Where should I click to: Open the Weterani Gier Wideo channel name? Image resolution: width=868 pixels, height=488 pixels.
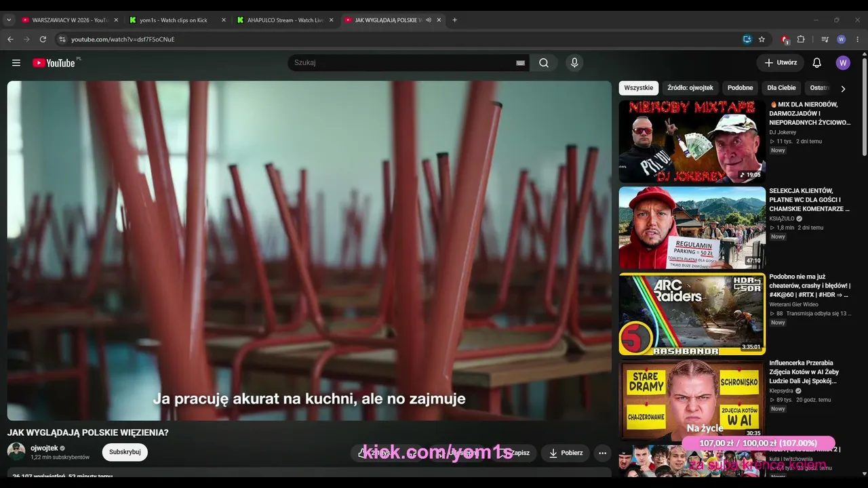tap(793, 305)
